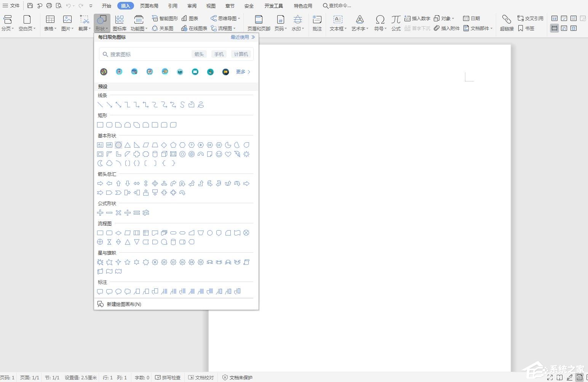Select the plus sign formula shape
Image resolution: width=588 pixels, height=382 pixels.
100,213
